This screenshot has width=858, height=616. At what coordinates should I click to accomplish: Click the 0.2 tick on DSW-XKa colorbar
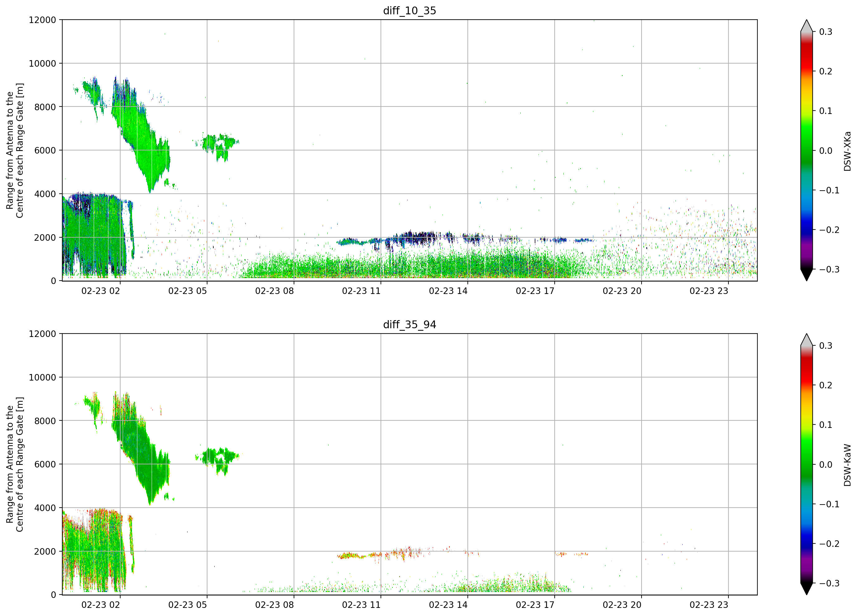point(826,72)
